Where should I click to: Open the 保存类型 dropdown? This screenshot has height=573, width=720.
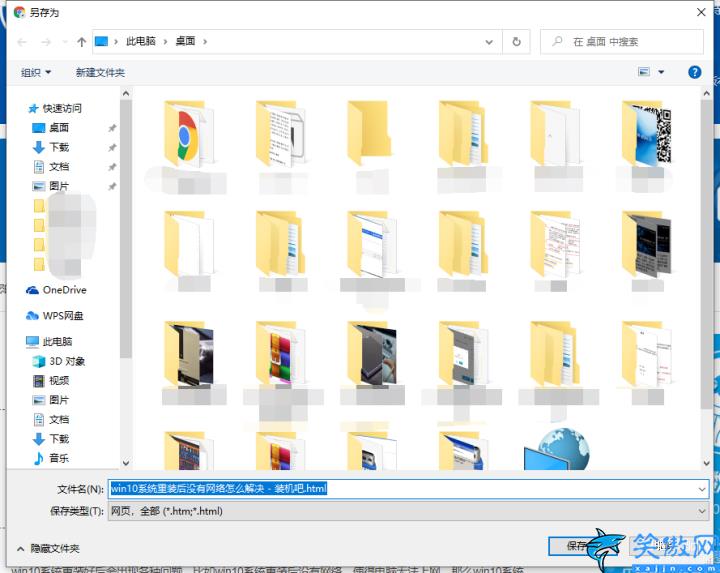coord(408,511)
